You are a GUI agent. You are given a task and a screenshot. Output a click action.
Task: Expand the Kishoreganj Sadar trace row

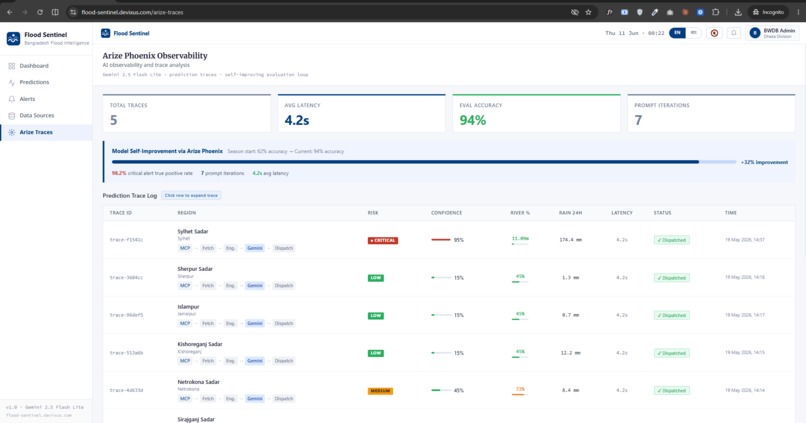coord(449,353)
